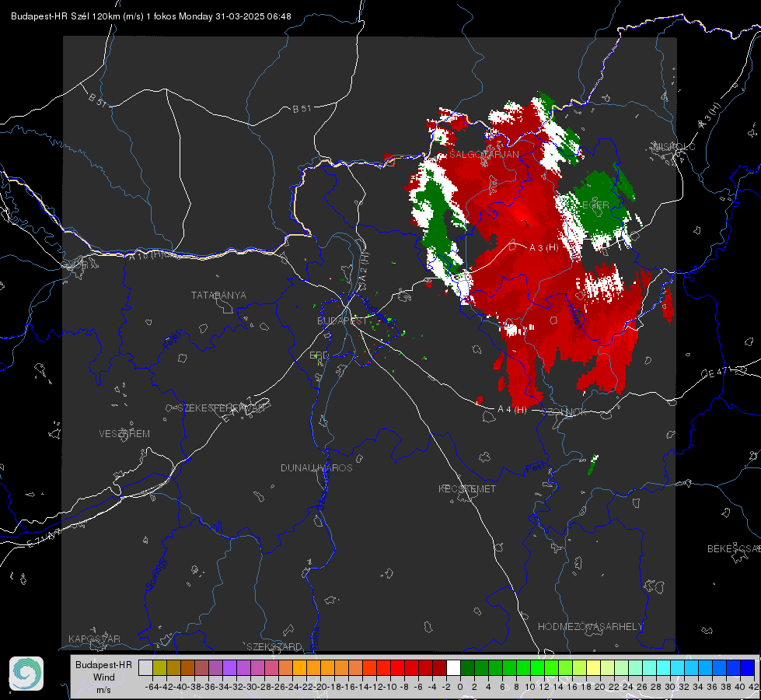The height and width of the screenshot is (700, 761).
Task: Select the white zero-velocity legend swatch
Action: click(x=453, y=668)
